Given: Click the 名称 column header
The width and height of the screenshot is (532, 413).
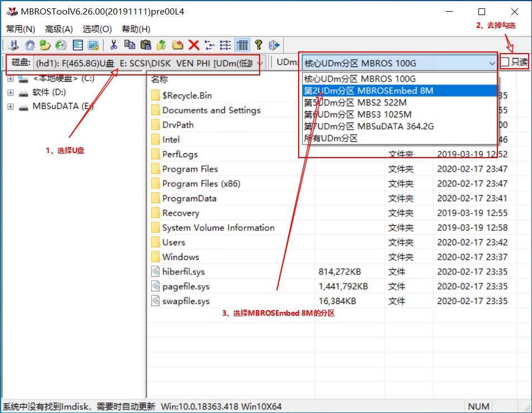Looking at the screenshot, I should point(160,80).
